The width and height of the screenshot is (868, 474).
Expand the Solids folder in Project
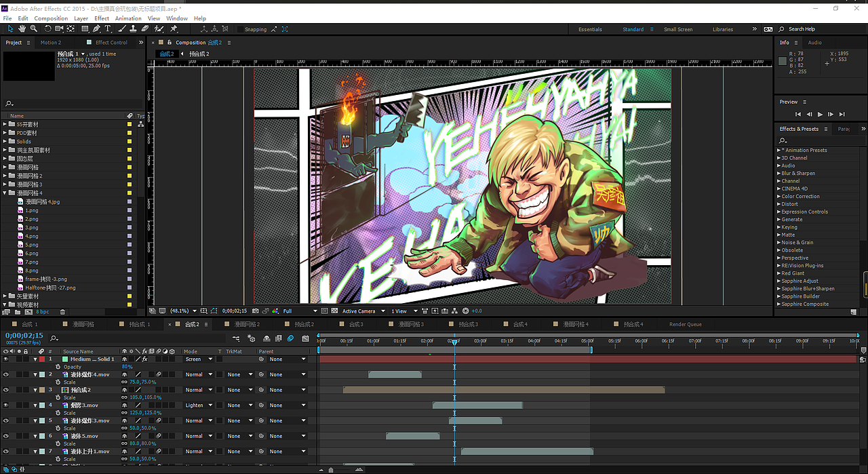pos(5,142)
